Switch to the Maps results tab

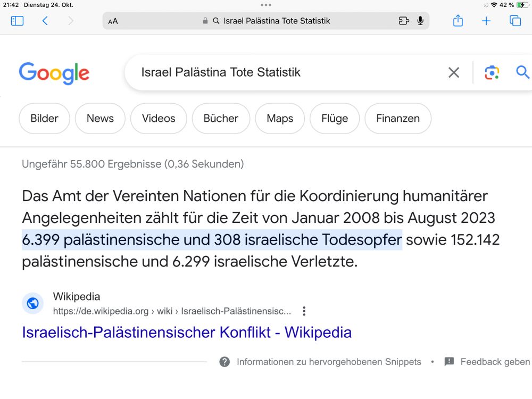pyautogui.click(x=280, y=119)
